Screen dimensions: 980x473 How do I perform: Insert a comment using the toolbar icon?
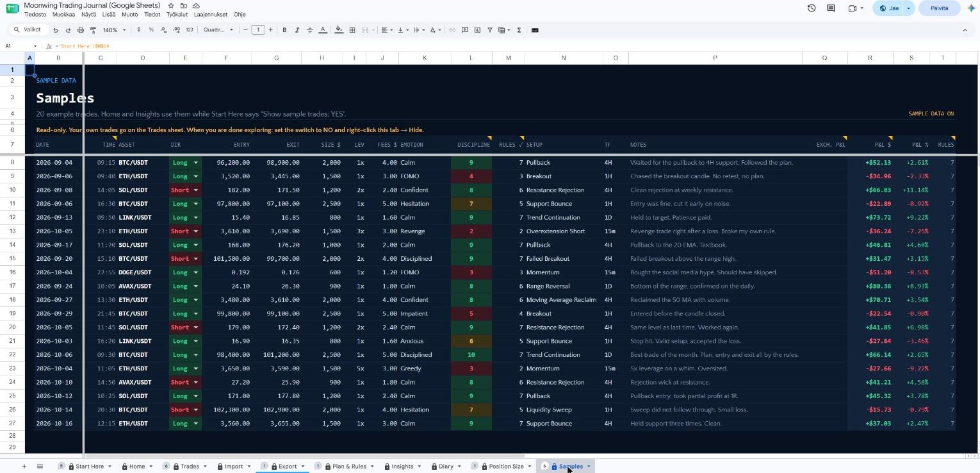click(465, 30)
